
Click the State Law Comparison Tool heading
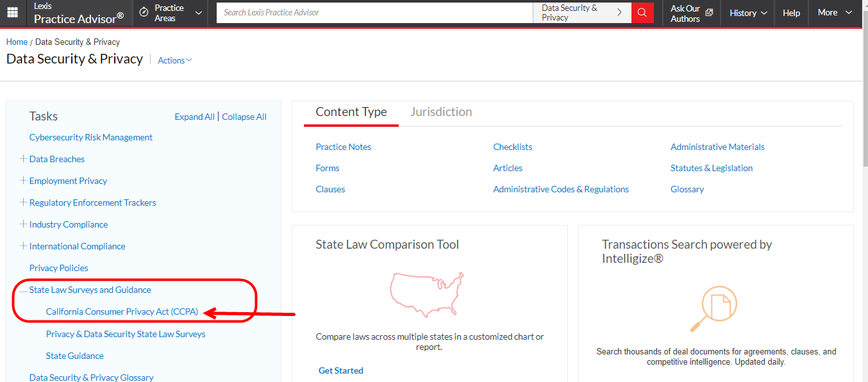pyautogui.click(x=388, y=245)
